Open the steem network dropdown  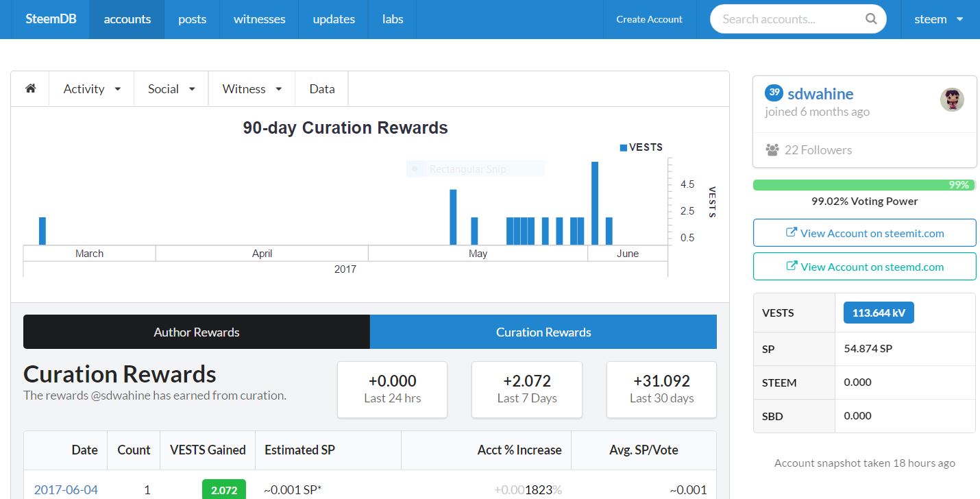click(x=939, y=19)
